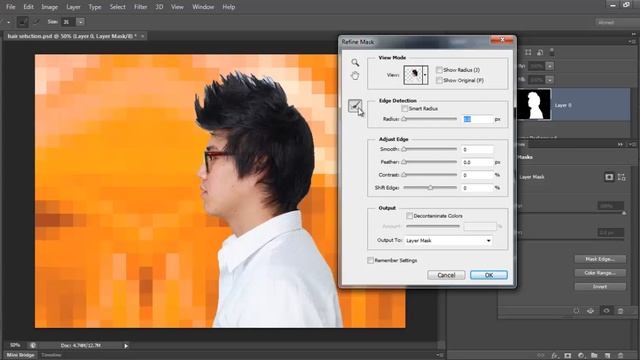Open the Fill dropdown in Layers panel

(x=550, y=80)
